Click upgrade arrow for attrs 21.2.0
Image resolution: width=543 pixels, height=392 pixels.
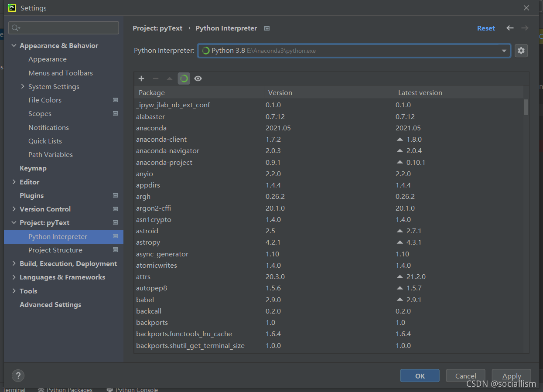(x=400, y=277)
